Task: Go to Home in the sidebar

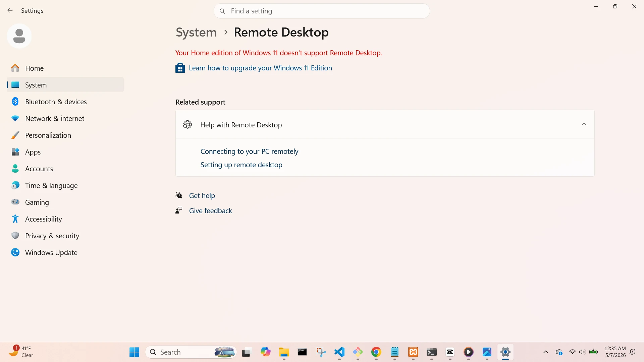Action: point(65,68)
